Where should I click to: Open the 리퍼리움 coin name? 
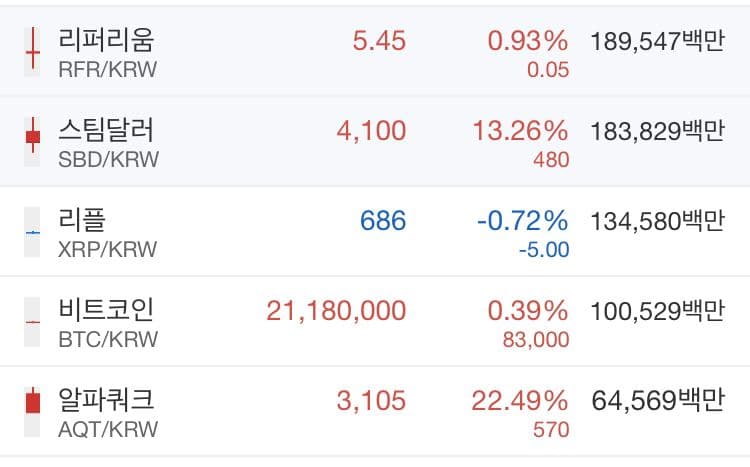coord(107,40)
